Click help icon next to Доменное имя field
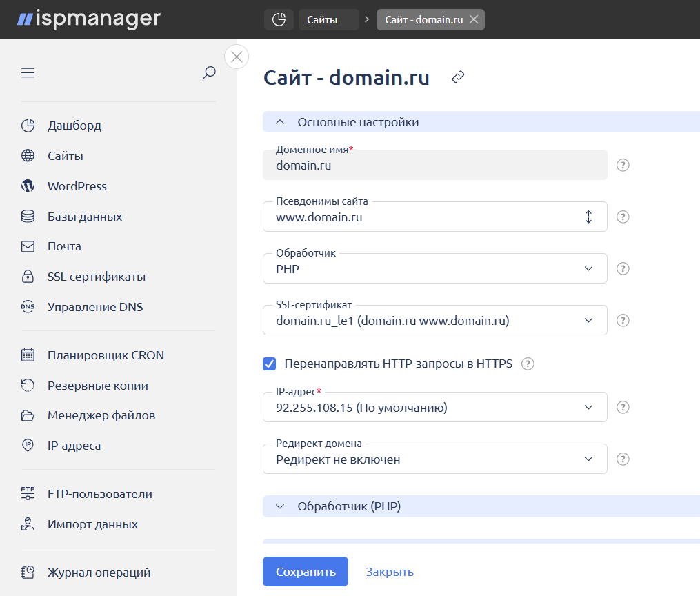Screen dimensions: 700x596 pos(623,166)
